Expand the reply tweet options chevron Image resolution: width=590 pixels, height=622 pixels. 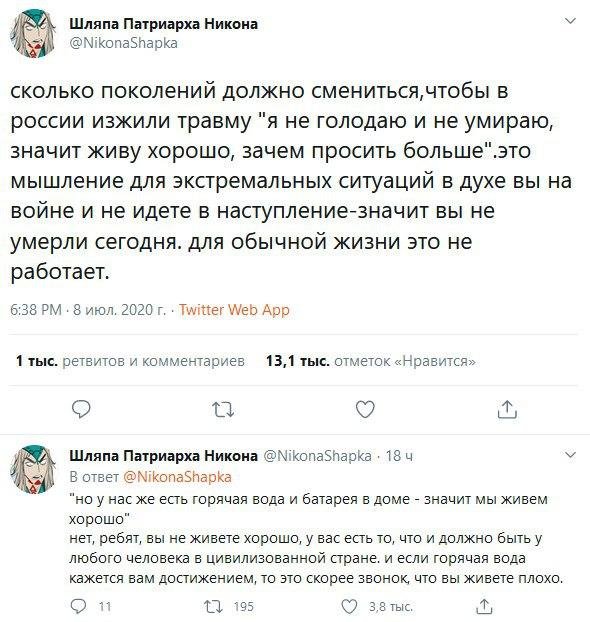[x=570, y=455]
